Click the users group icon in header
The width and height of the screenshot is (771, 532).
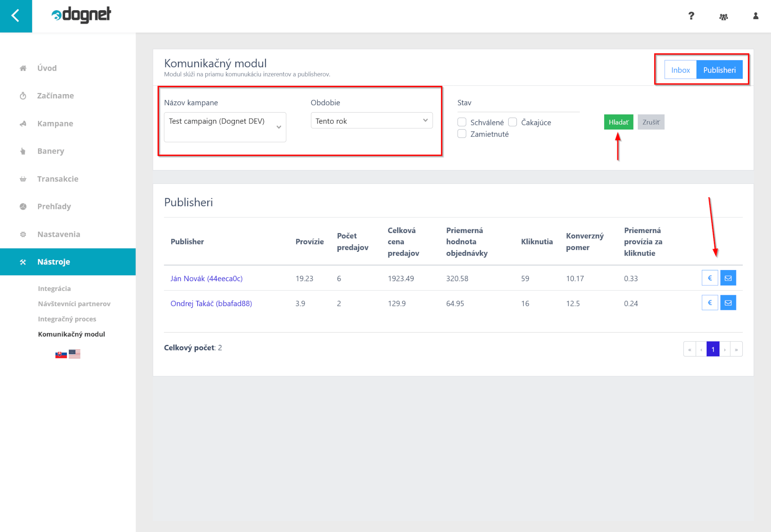click(x=723, y=17)
